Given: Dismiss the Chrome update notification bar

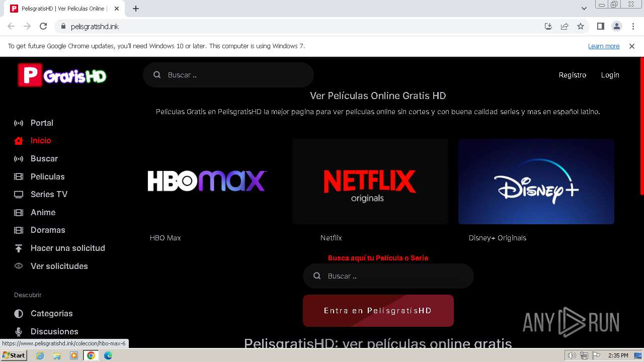Looking at the screenshot, I should pos(632,46).
